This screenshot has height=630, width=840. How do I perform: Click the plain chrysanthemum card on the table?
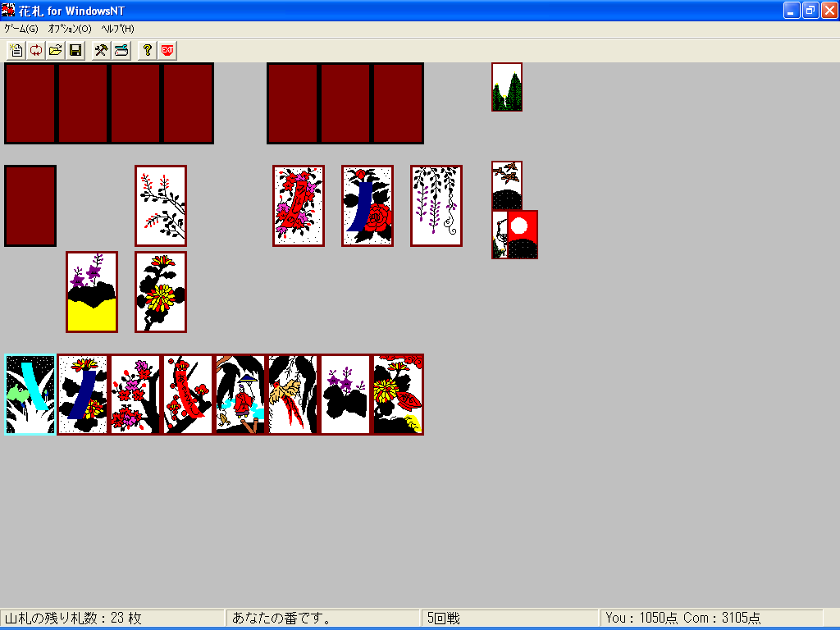tap(161, 292)
